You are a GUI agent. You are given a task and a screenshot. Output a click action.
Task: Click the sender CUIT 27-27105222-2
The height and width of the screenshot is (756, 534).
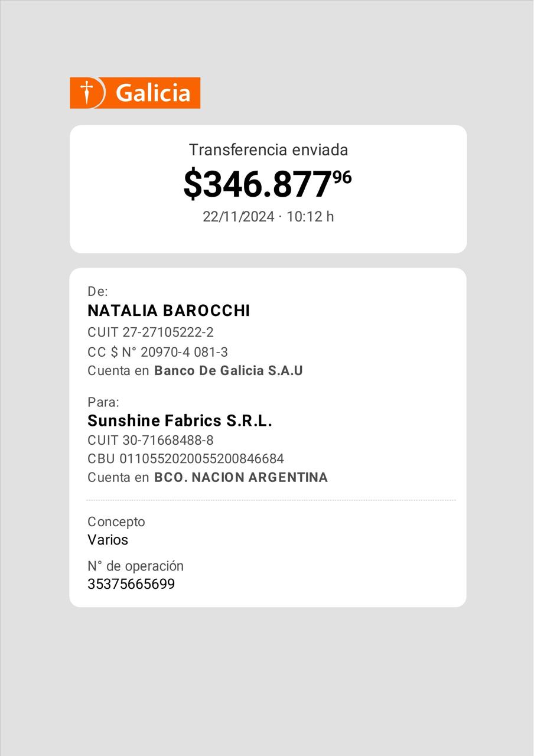(151, 333)
